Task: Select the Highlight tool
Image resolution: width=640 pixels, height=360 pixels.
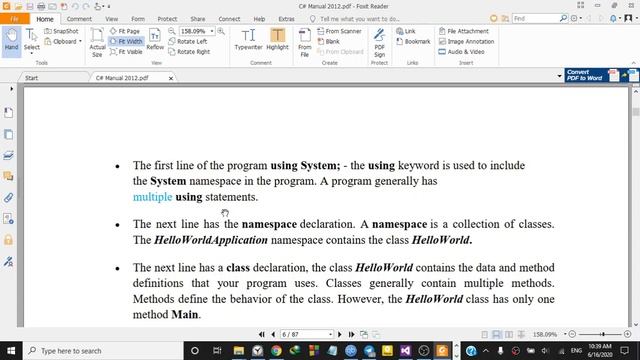Action: 278,40
